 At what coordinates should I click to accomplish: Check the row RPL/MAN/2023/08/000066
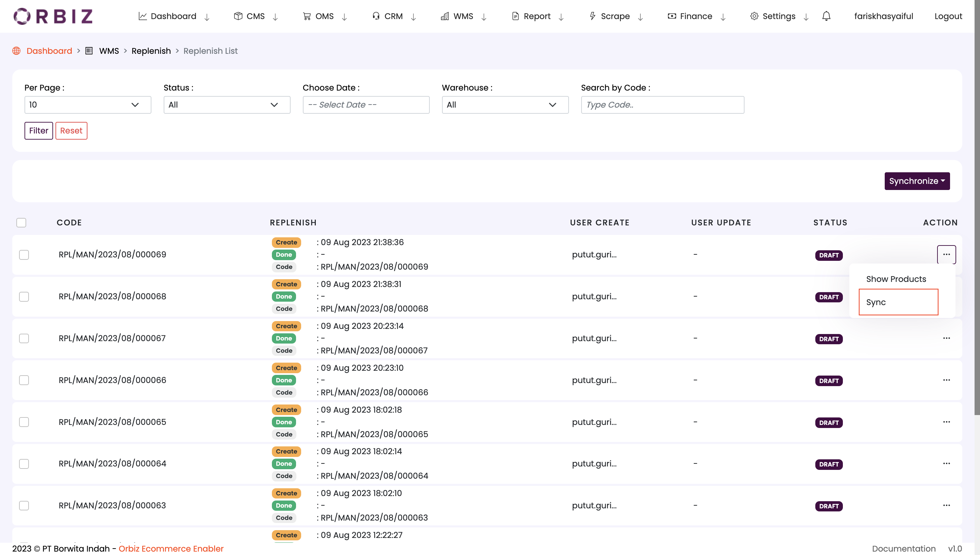(24, 380)
